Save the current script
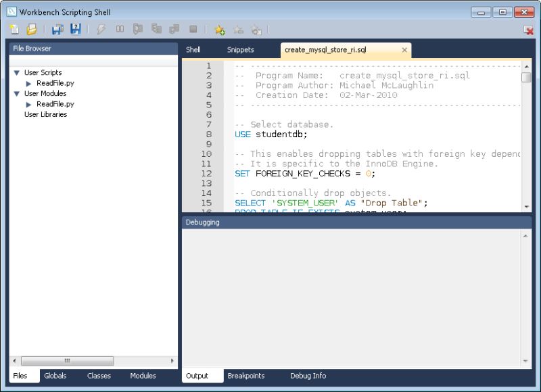 [x=57, y=28]
